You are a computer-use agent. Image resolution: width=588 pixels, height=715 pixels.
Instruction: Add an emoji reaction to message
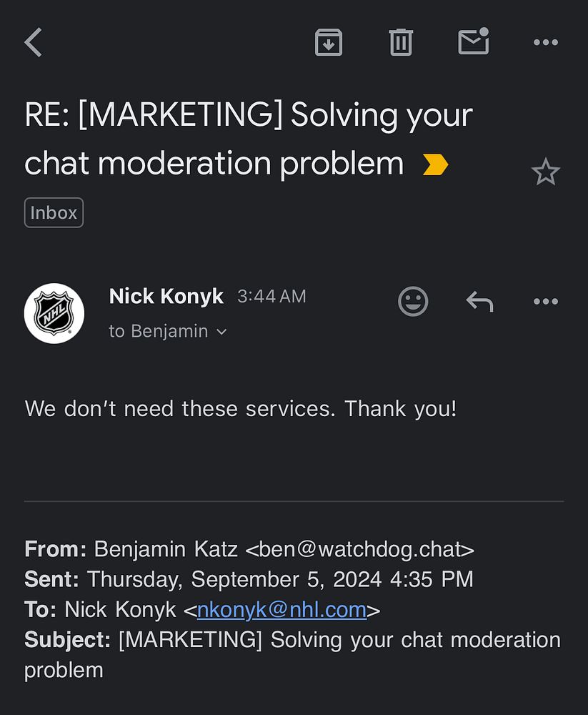tap(413, 302)
